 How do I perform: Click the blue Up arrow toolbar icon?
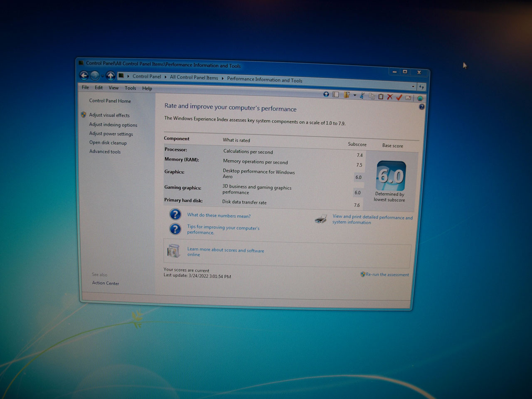326,94
